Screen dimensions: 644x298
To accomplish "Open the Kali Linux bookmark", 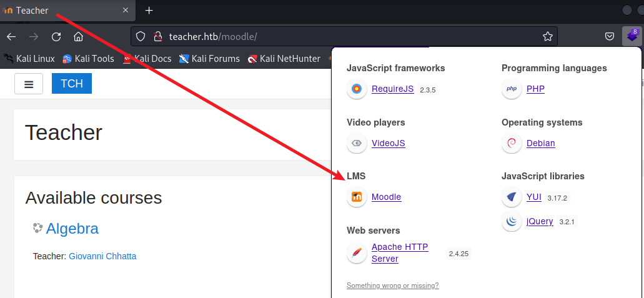I will click(x=29, y=59).
